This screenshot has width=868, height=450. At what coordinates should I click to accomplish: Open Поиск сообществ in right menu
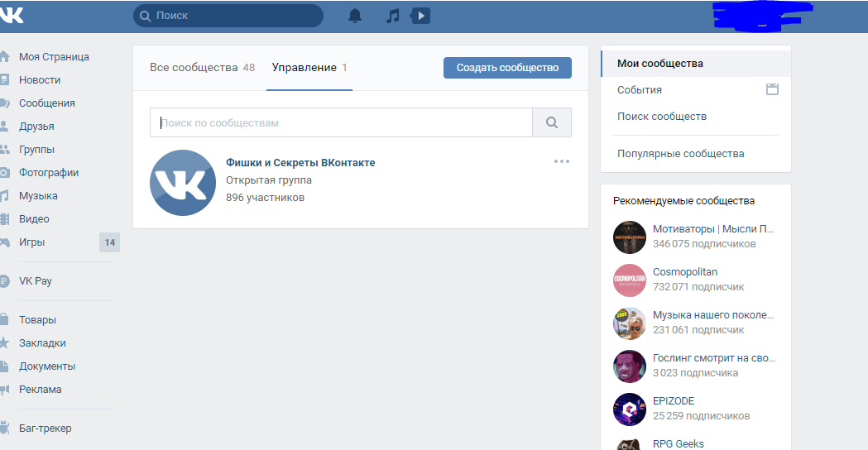(662, 117)
